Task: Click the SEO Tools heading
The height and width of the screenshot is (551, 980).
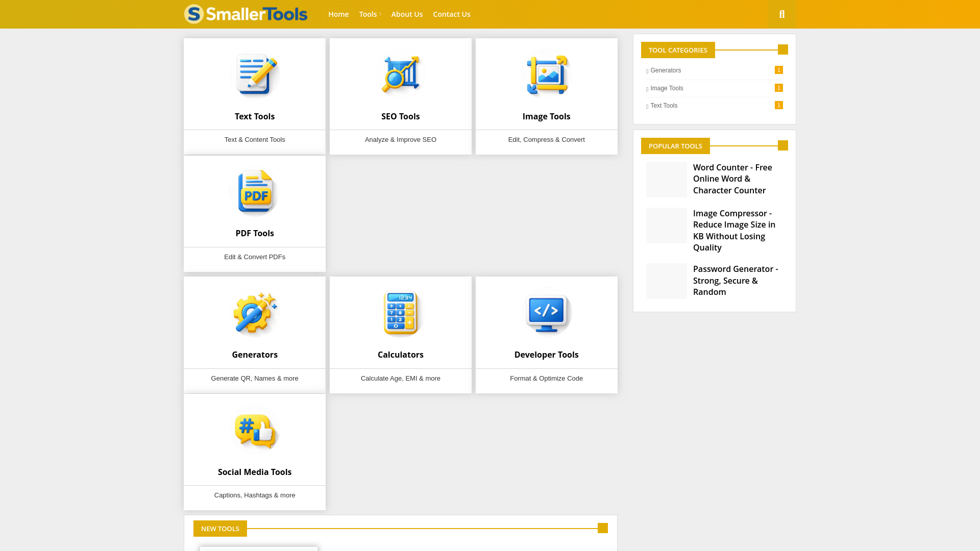Action: [401, 116]
